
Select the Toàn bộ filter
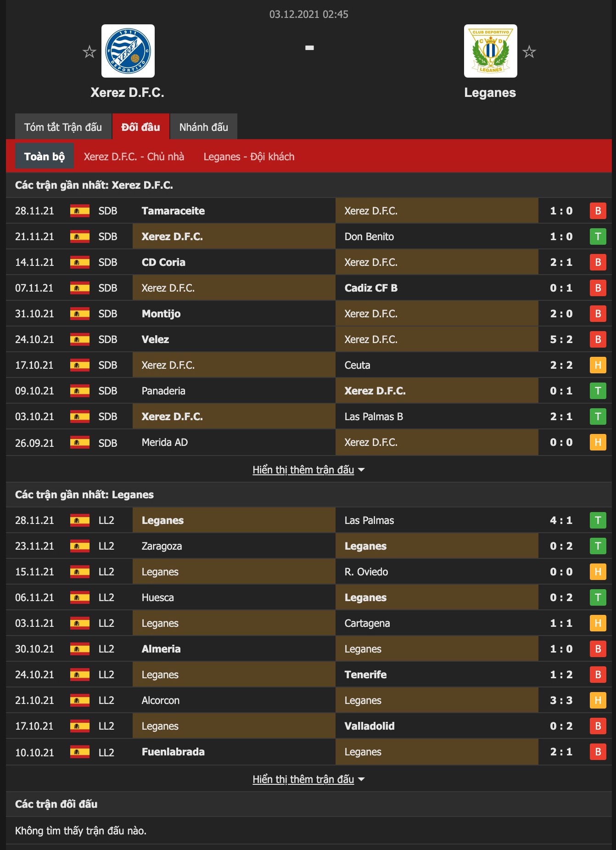tap(45, 156)
